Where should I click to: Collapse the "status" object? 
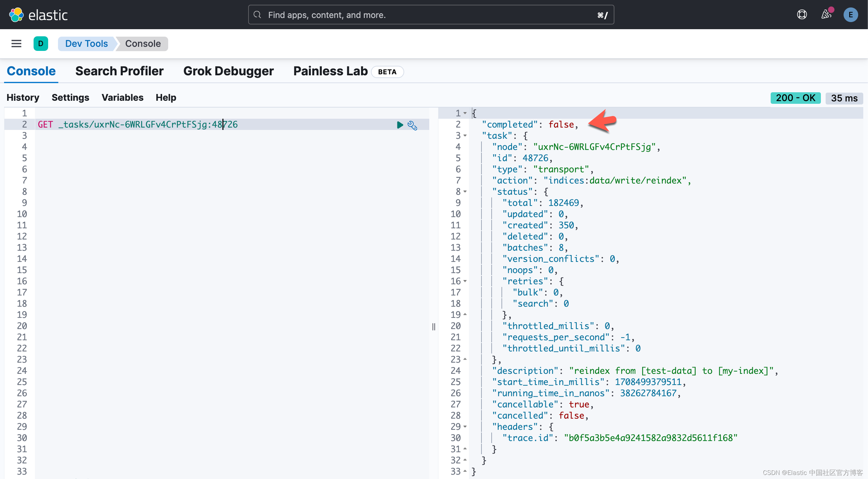coord(465,192)
